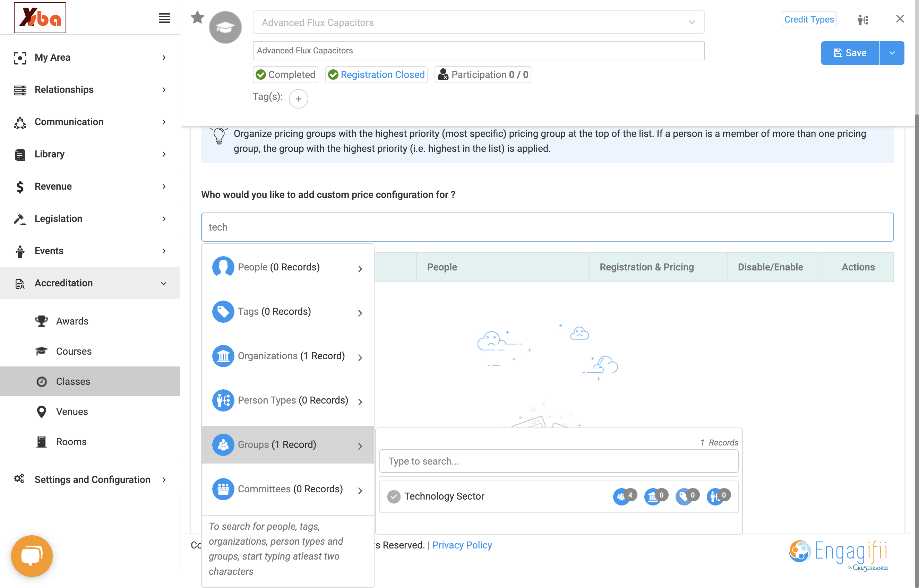Open the person types icon near Credit Types

pyautogui.click(x=863, y=20)
